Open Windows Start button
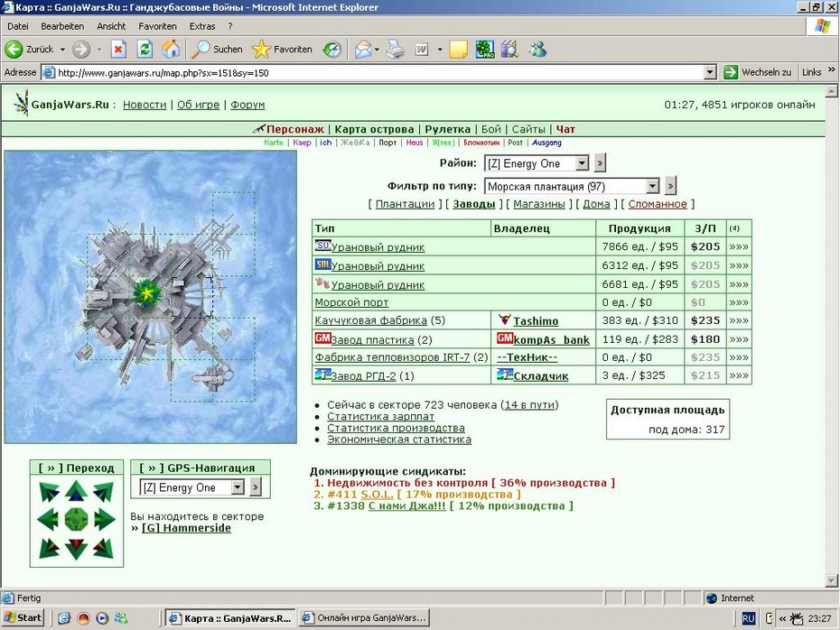 click(x=23, y=618)
